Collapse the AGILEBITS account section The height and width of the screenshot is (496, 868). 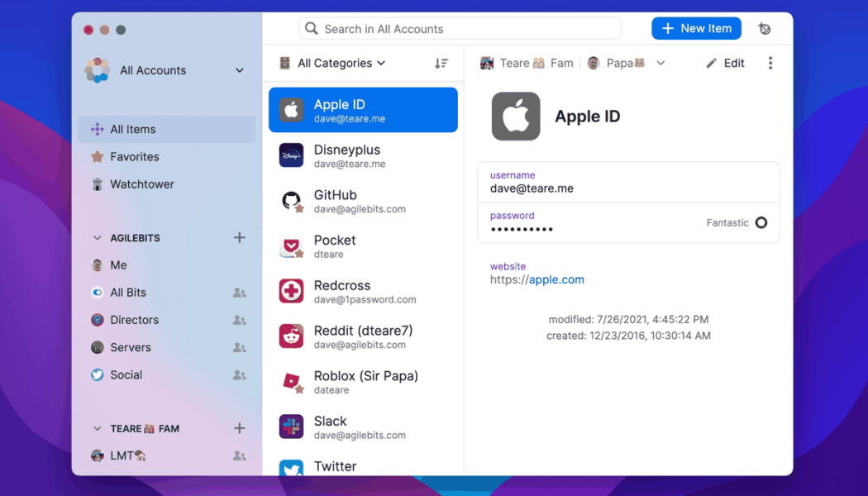(x=98, y=238)
